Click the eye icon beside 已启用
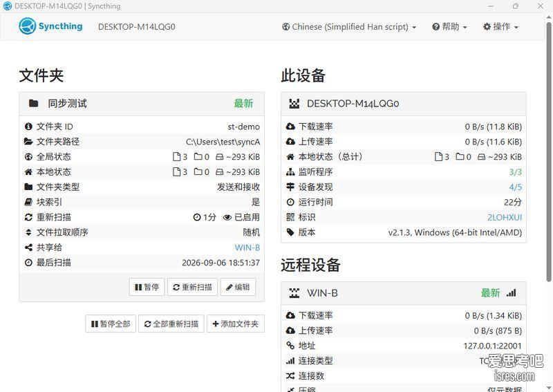This screenshot has height=392, width=553. pyautogui.click(x=227, y=217)
